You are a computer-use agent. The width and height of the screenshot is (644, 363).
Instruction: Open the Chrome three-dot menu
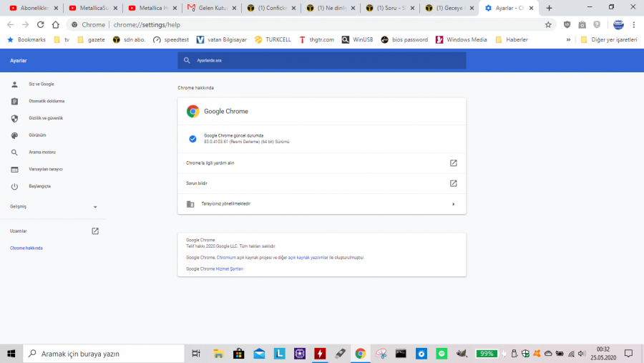pyautogui.click(x=634, y=24)
